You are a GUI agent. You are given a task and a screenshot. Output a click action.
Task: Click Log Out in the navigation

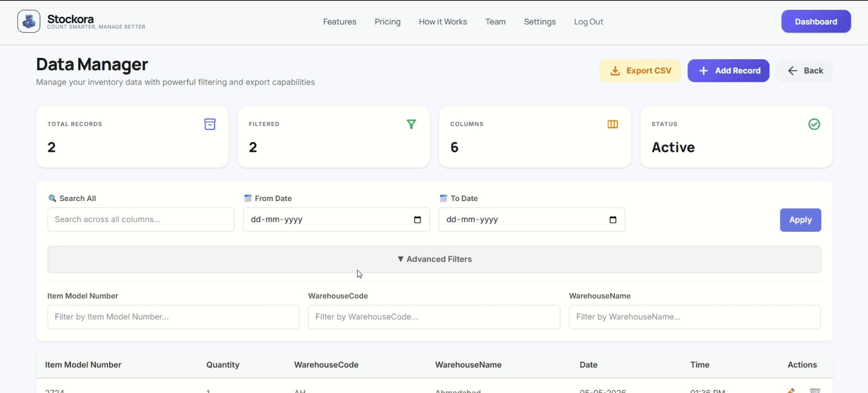[589, 22]
